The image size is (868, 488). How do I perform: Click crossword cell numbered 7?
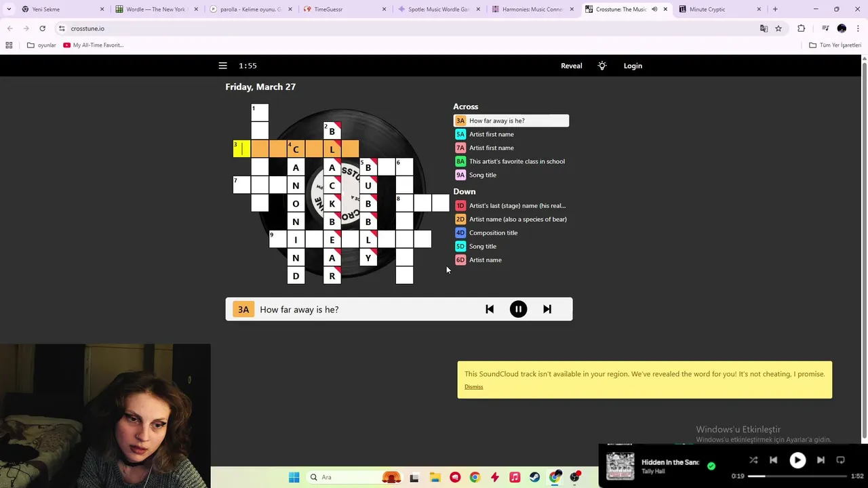(241, 185)
